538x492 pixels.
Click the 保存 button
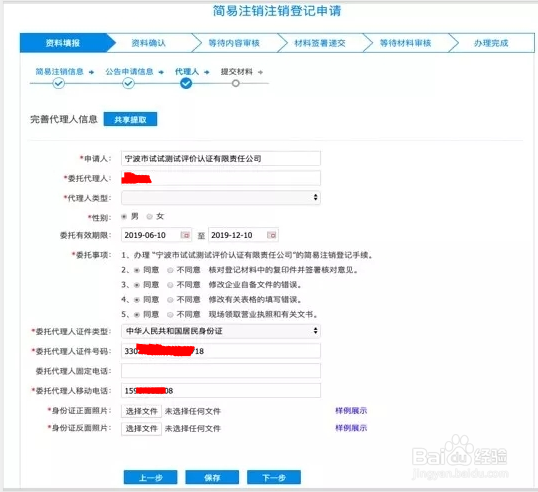click(212, 477)
